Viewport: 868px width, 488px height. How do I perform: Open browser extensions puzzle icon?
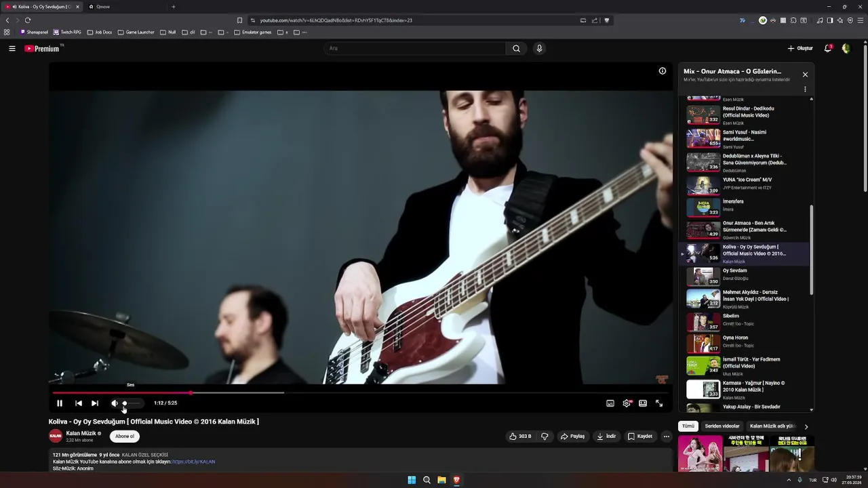(x=793, y=20)
